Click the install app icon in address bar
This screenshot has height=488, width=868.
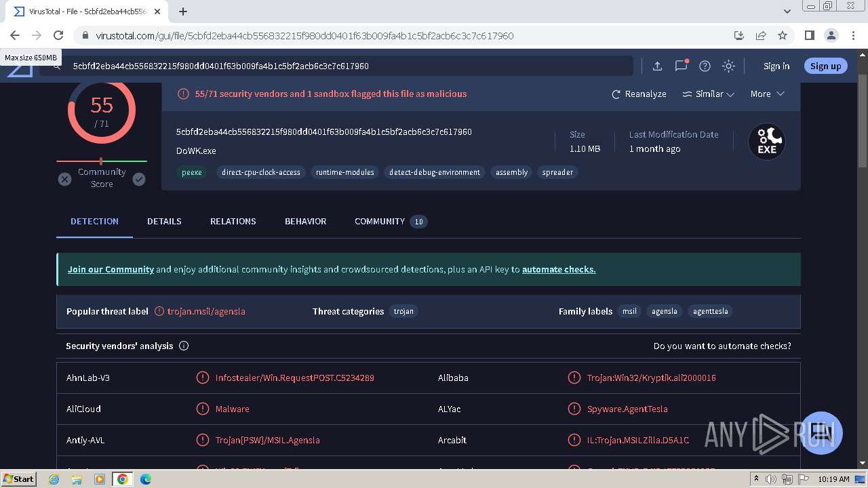(739, 35)
